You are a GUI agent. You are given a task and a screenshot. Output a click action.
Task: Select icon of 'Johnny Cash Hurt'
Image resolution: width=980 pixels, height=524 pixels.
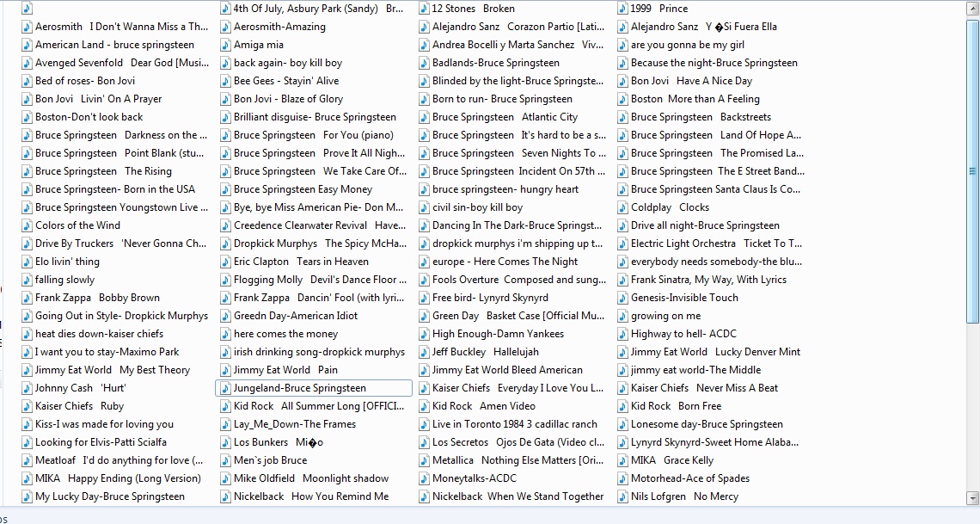(x=27, y=388)
